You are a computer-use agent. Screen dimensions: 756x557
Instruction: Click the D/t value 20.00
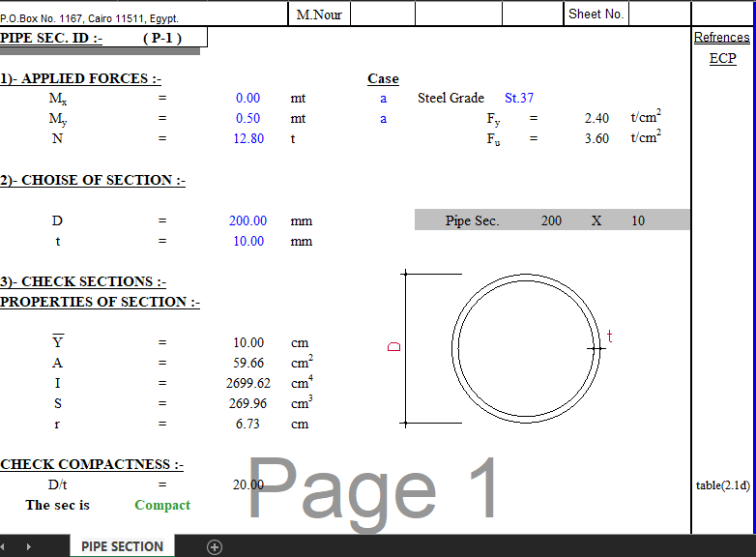pos(248,484)
